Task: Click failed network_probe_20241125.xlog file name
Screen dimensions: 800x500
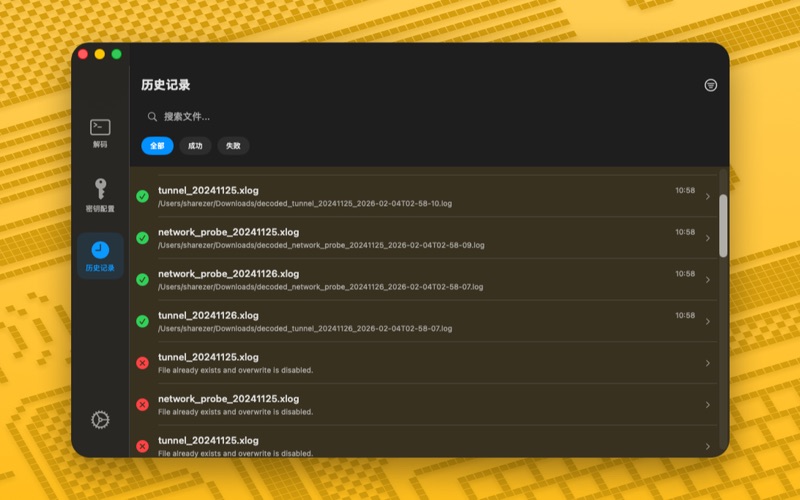Action: (x=229, y=399)
